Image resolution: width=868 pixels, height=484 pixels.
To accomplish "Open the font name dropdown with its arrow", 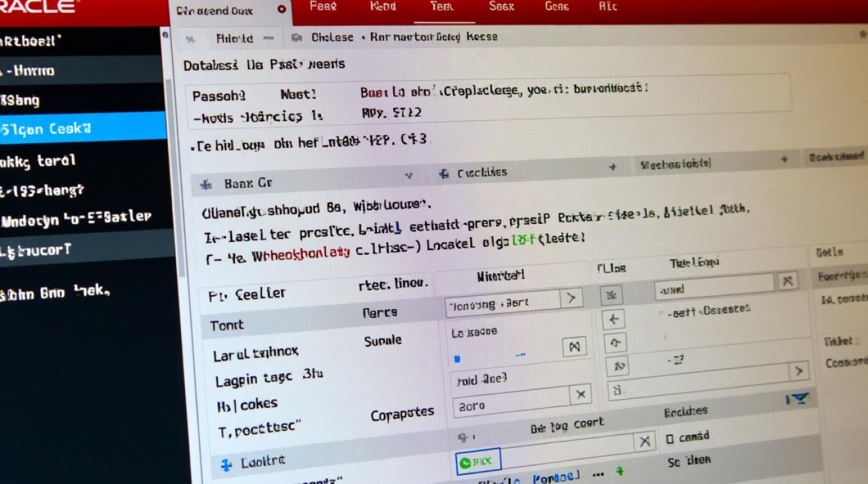I will coord(571,298).
